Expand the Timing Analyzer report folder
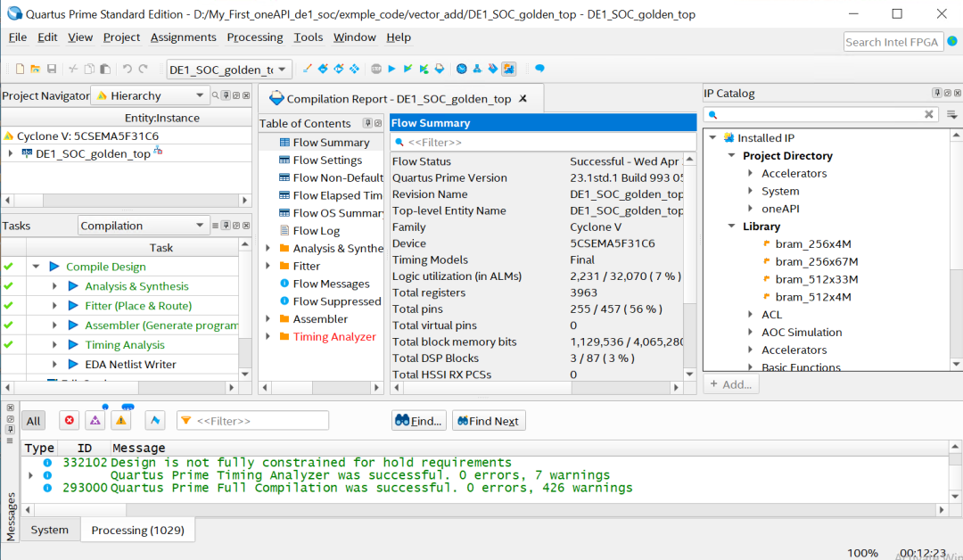The image size is (963, 560). click(x=267, y=336)
